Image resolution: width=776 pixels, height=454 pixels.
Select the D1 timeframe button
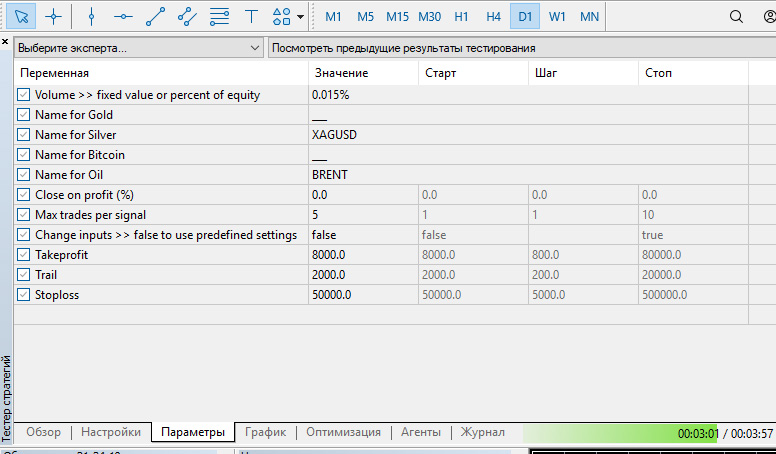525,17
